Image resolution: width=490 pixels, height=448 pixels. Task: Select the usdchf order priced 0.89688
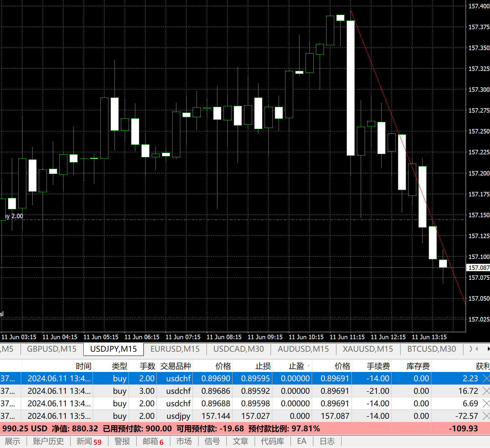pos(245,403)
